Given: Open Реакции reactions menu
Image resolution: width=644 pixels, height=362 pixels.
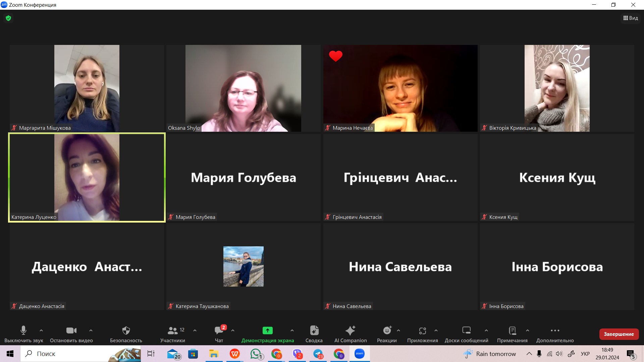Looking at the screenshot, I should [387, 334].
